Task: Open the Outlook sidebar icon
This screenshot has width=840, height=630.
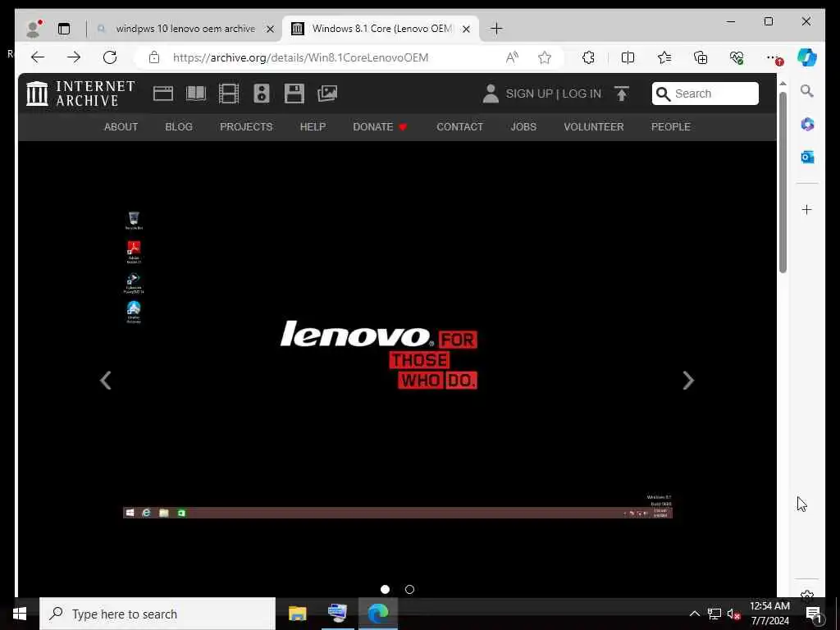Action: coord(807,157)
